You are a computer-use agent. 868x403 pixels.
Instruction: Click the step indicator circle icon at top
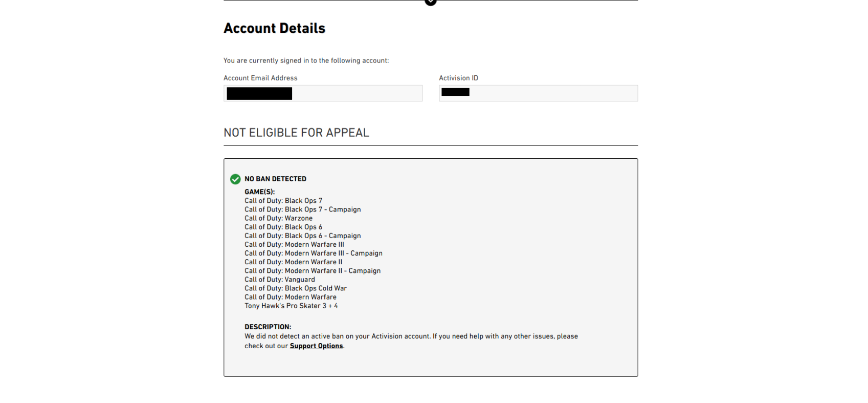pyautogui.click(x=431, y=2)
